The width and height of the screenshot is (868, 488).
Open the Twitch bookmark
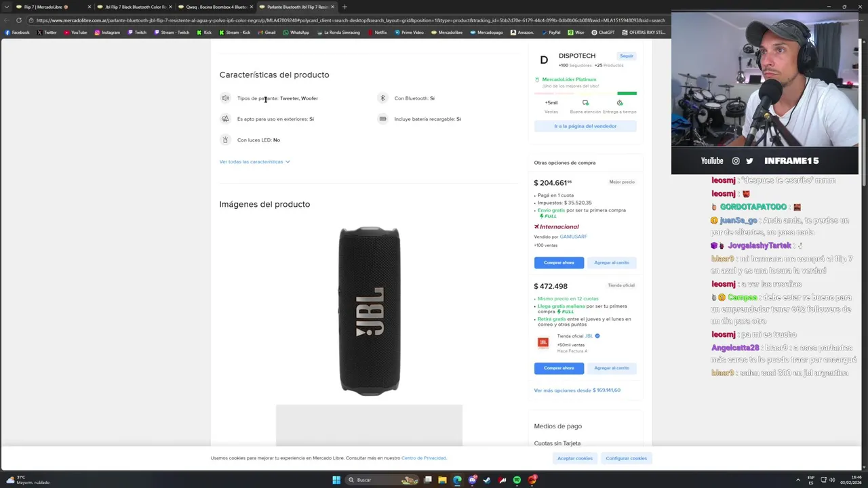[x=137, y=33]
